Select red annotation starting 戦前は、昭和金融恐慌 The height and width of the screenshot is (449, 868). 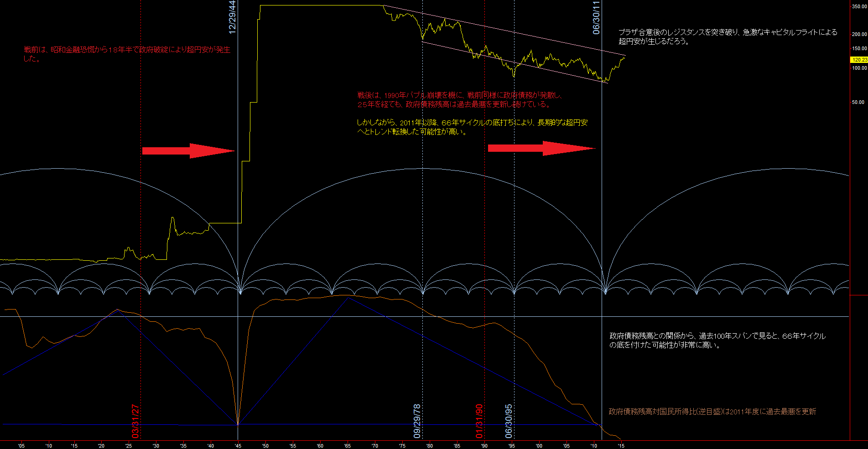(127, 54)
